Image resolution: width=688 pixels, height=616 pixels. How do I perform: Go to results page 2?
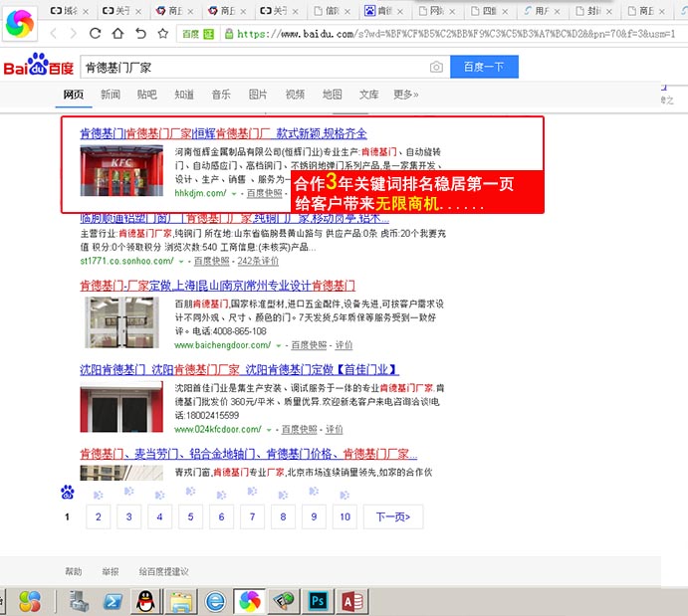[99, 516]
